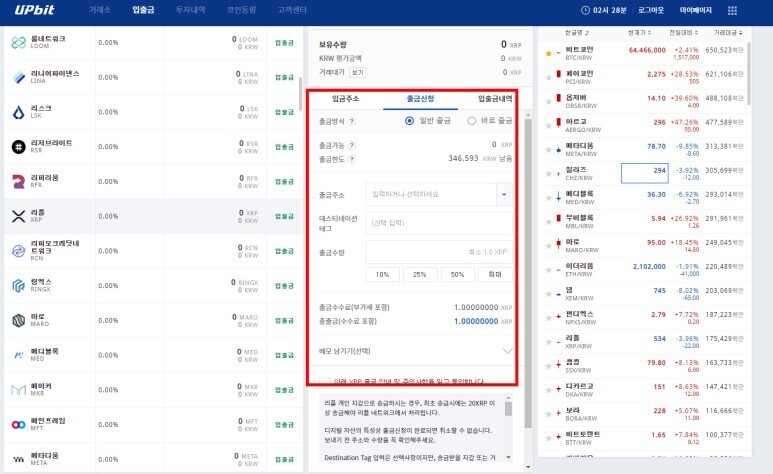This screenshot has height=474, width=773.
Task: Select the 리피오크레딧네트워크 RCN coin icon
Action: 18,251
